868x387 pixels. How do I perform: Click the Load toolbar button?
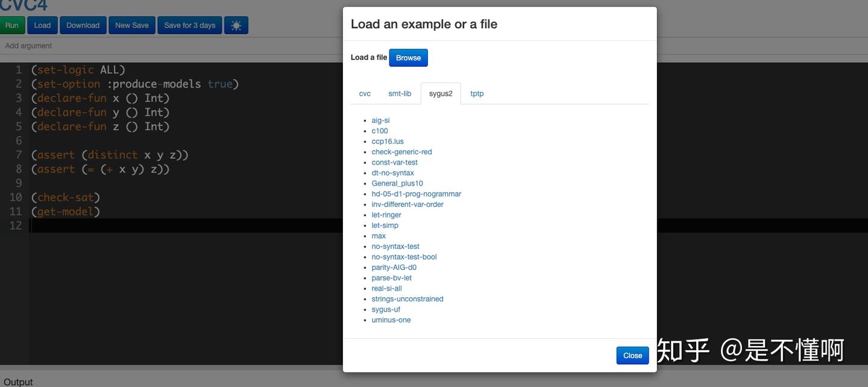coord(42,25)
